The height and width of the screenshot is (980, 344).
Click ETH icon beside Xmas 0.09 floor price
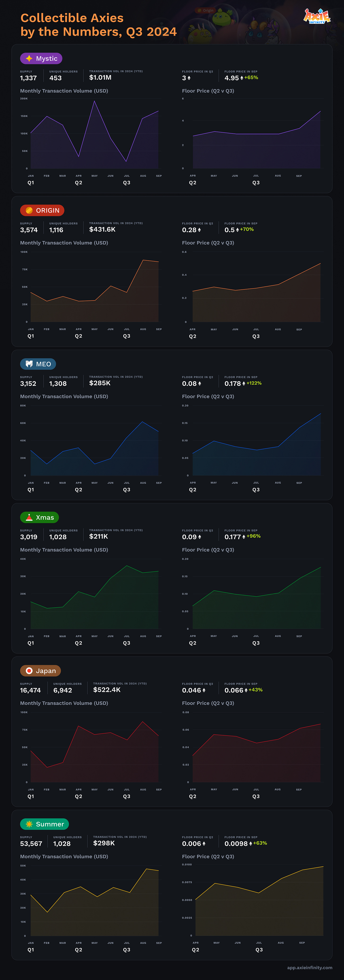pyautogui.click(x=200, y=537)
